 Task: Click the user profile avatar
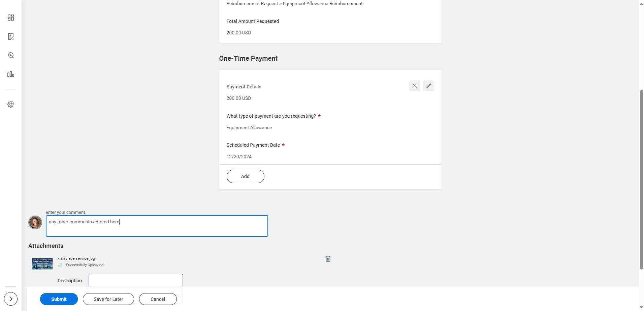[x=35, y=223]
